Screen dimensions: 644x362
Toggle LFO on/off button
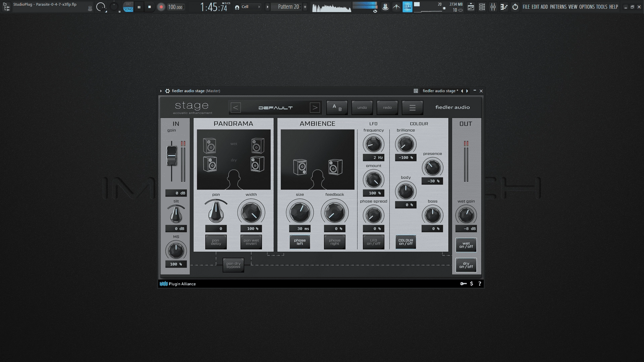click(374, 242)
